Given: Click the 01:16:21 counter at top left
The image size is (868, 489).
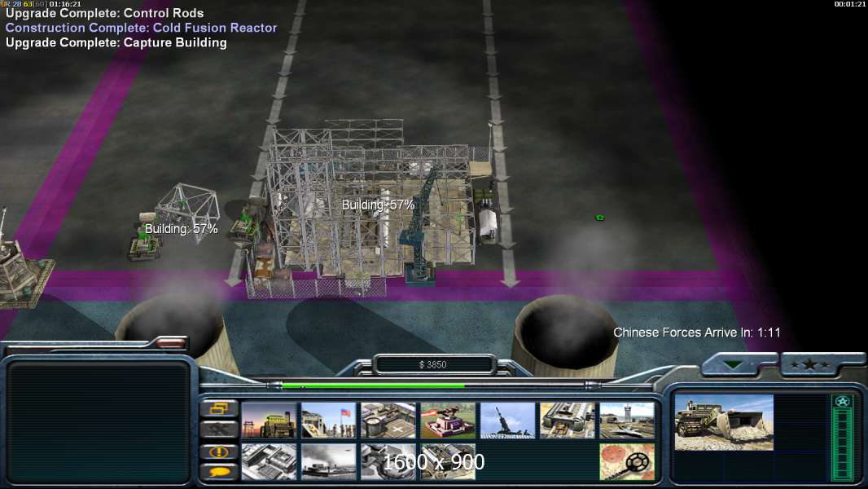Looking at the screenshot, I should click(x=65, y=4).
